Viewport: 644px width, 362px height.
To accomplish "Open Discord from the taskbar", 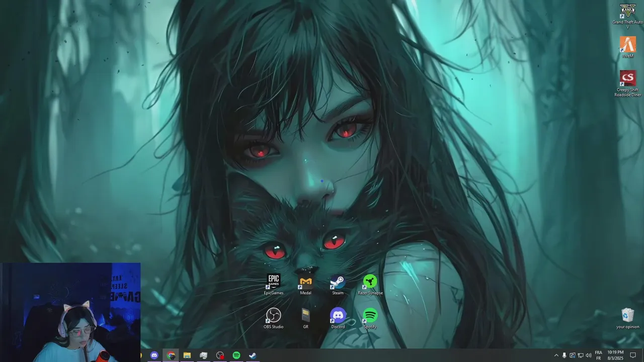I will point(154,355).
